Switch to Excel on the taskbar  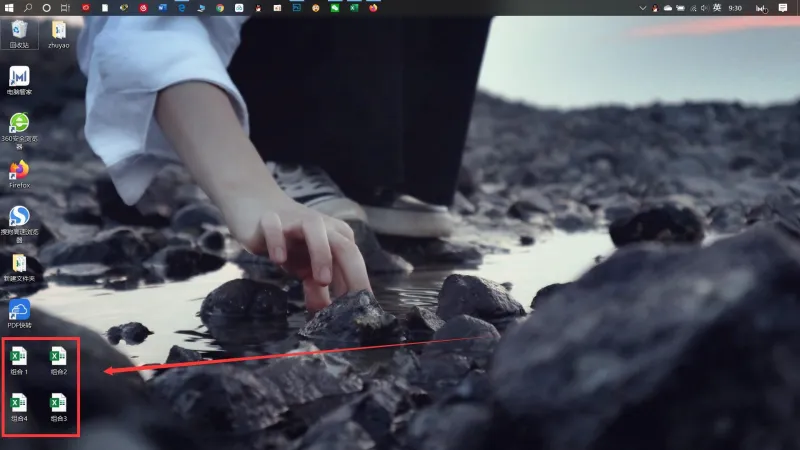tap(354, 8)
